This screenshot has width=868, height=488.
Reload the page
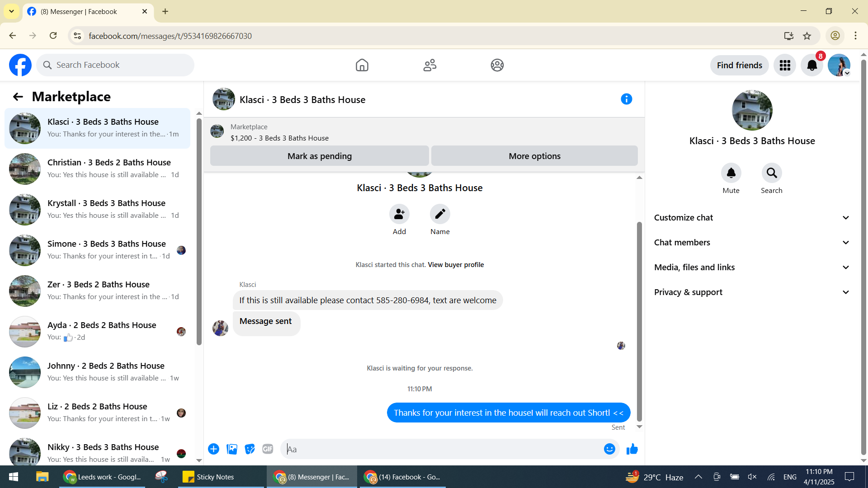click(x=53, y=36)
